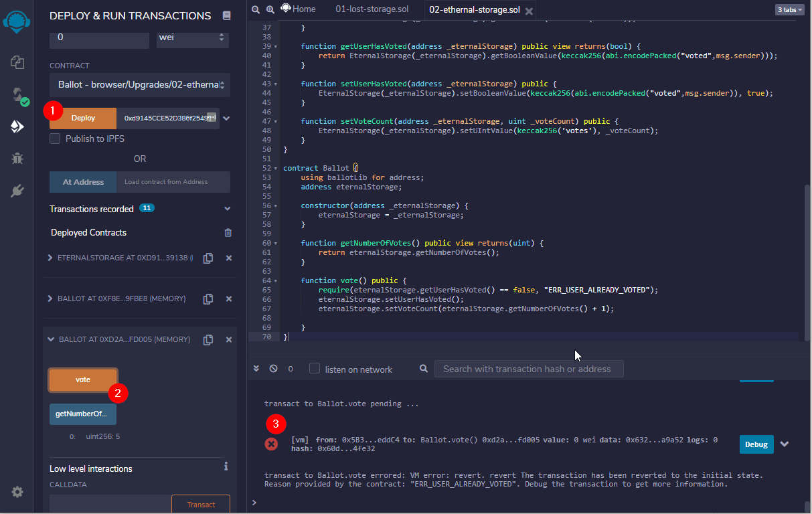This screenshot has width=812, height=514.
Task: Select the 02-ethernal-storage.sol tab
Action: (x=474, y=10)
